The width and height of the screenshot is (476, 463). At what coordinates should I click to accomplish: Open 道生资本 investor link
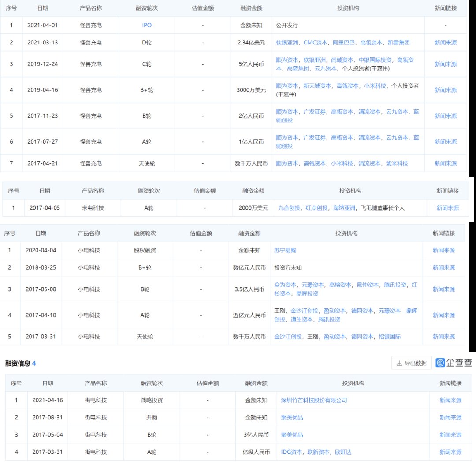click(x=301, y=319)
